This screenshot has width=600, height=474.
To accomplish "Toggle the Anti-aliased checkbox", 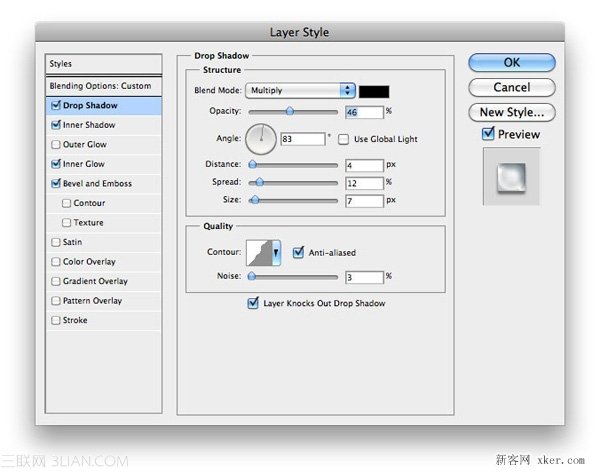I will (x=298, y=252).
